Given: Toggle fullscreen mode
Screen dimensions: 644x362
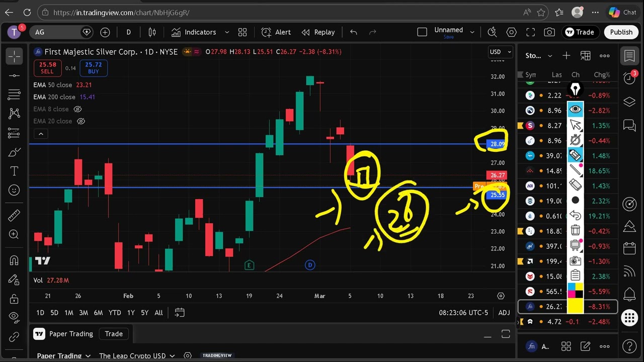Looking at the screenshot, I should pyautogui.click(x=530, y=32).
